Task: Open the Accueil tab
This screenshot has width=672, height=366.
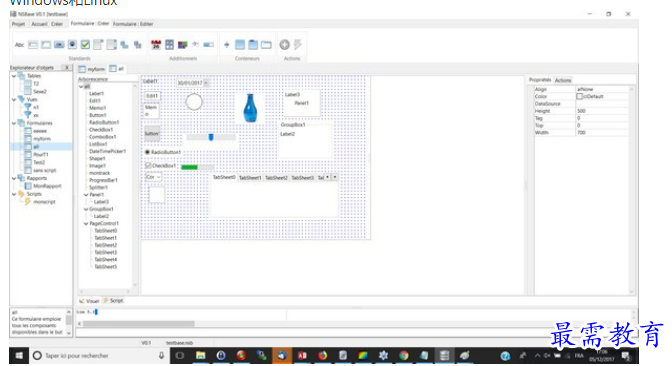Action: [x=39, y=24]
